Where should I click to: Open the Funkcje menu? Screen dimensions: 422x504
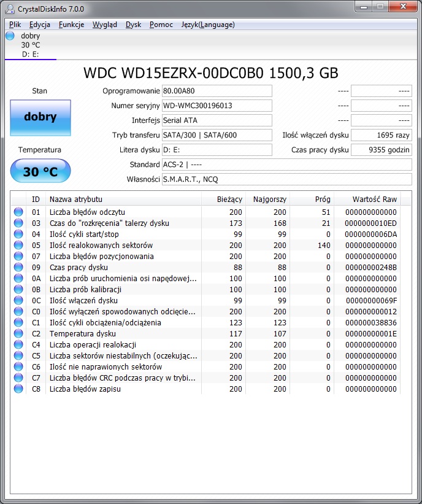tap(71, 25)
